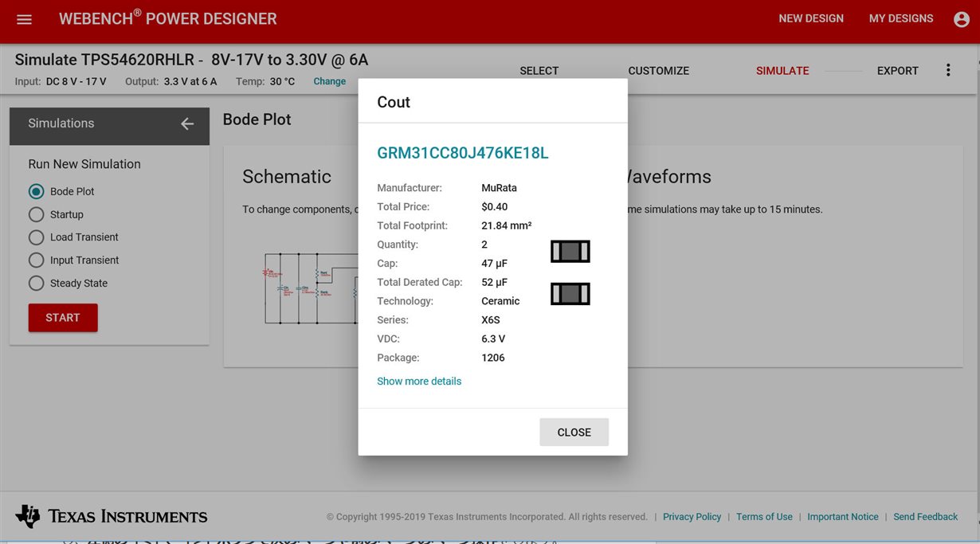Open the Important Notice link

click(843, 517)
